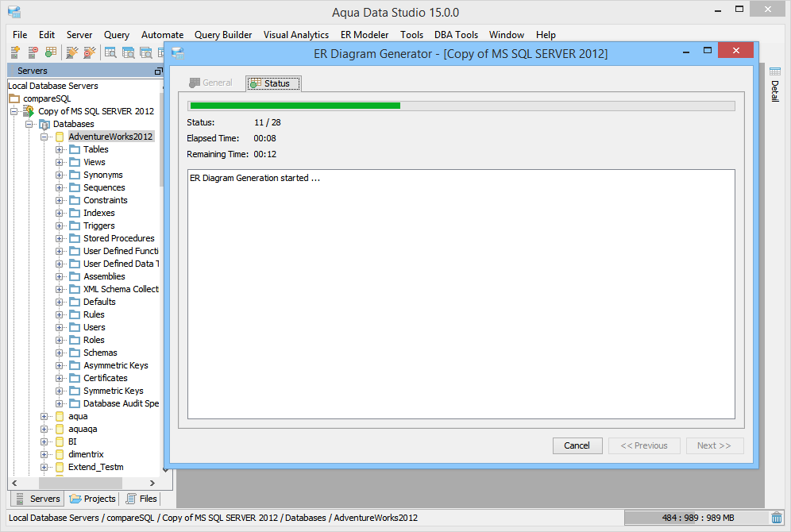The image size is (791, 532).
Task: Click the Roles folder icon
Action: (x=75, y=340)
